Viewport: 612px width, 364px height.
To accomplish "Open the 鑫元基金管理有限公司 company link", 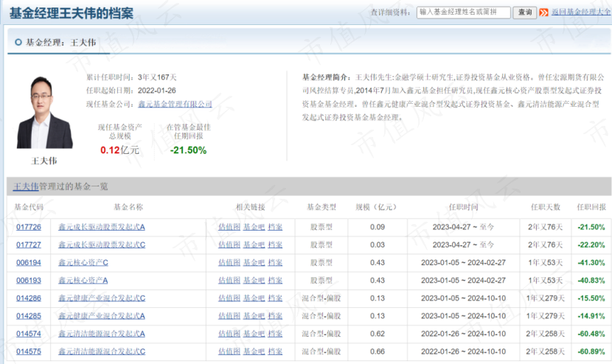I will point(175,104).
